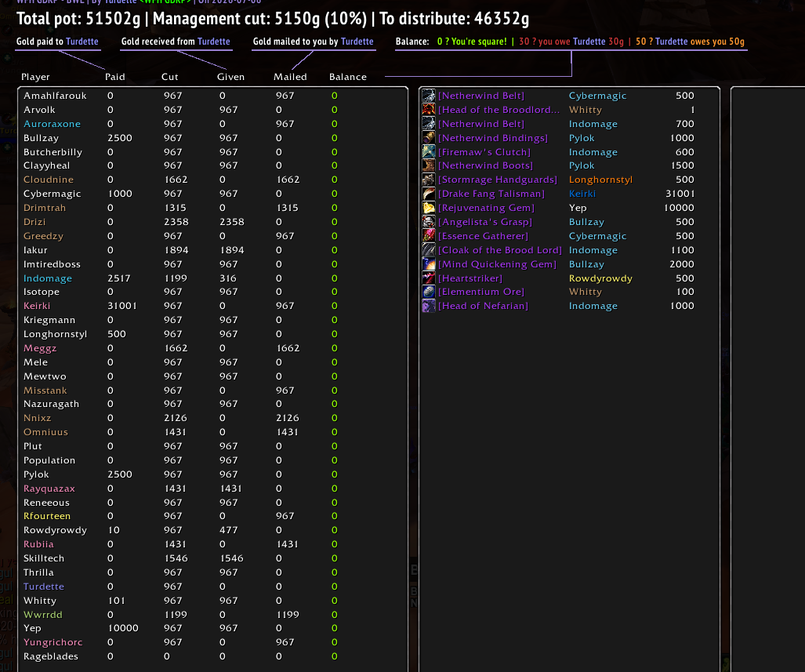Image resolution: width=805 pixels, height=672 pixels.
Task: Click the Rejuvenating Gem item icon
Action: tap(428, 208)
